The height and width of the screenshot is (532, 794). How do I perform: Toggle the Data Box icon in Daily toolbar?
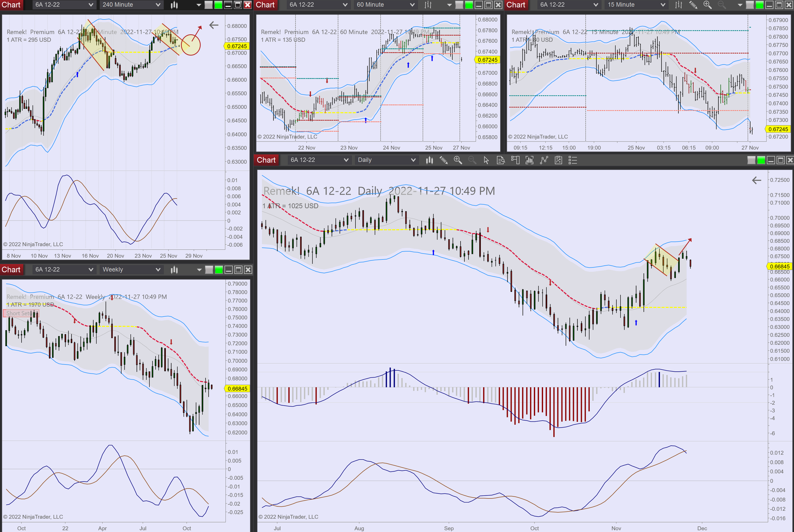click(x=501, y=160)
